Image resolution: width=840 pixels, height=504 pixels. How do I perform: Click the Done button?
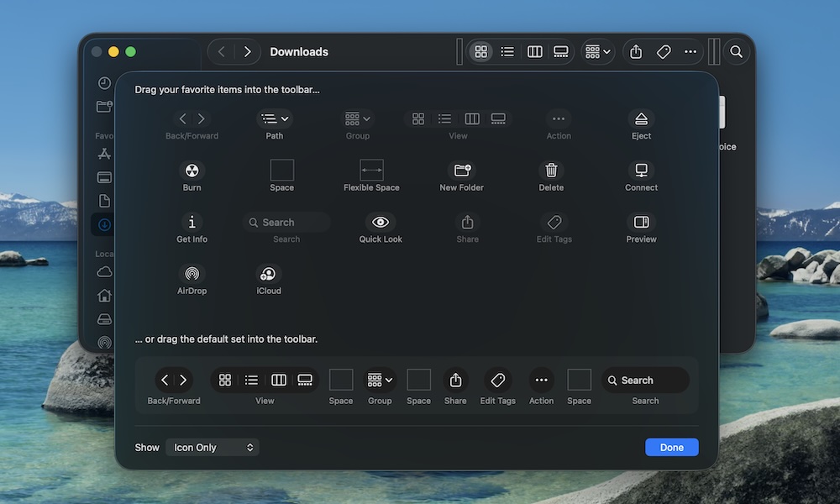click(x=671, y=447)
